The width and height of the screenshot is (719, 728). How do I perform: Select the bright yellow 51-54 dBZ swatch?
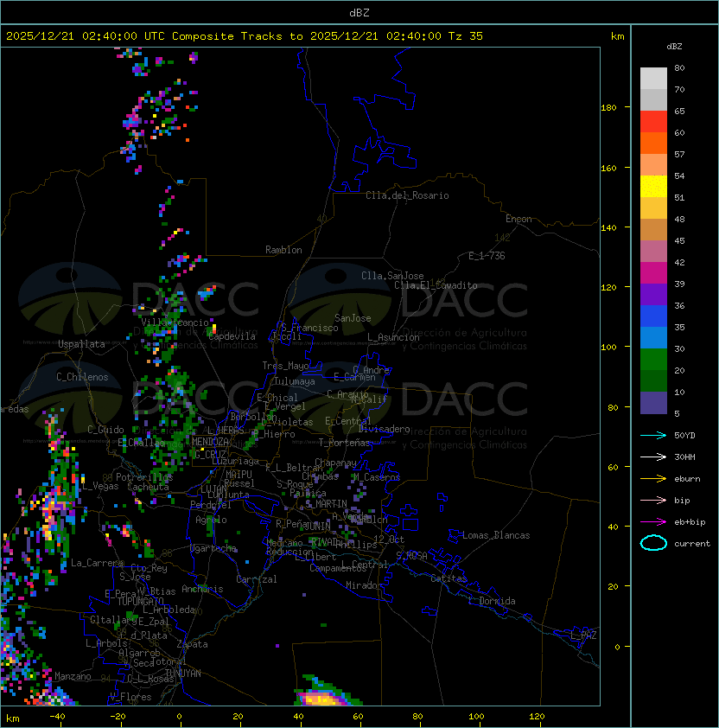point(653,187)
